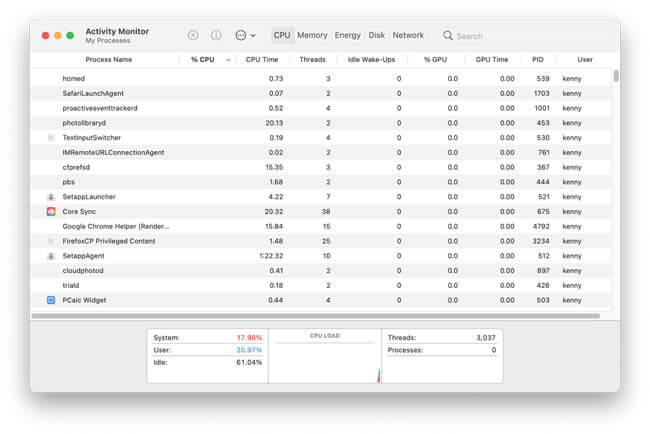Click the stop process (X) toolbar icon
Screen dimensions: 650x434
pos(193,35)
